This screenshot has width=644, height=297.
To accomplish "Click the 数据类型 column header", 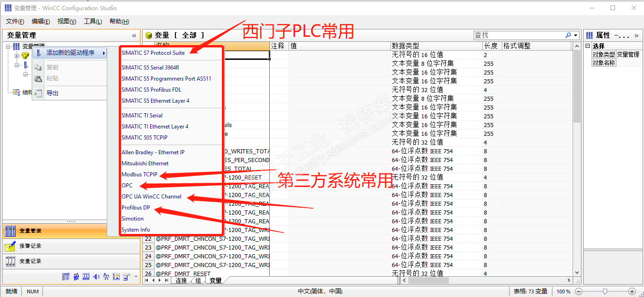I will coord(436,46).
